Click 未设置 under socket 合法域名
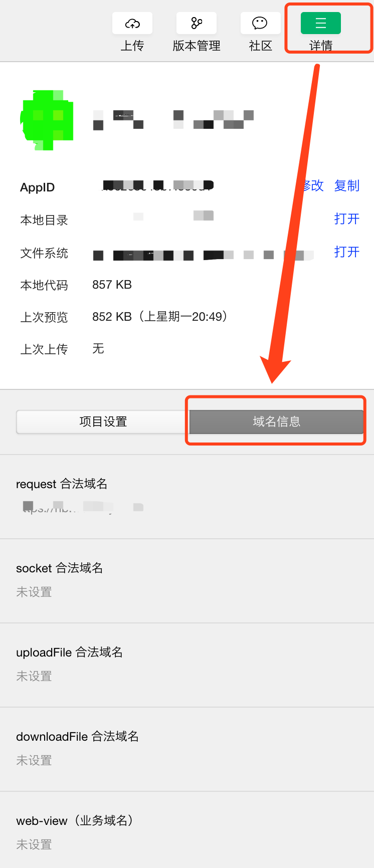This screenshot has height=868, width=374. point(34,592)
